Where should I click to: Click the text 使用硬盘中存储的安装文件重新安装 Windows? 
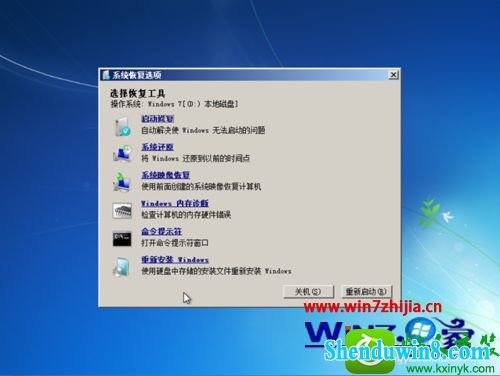coord(216,271)
